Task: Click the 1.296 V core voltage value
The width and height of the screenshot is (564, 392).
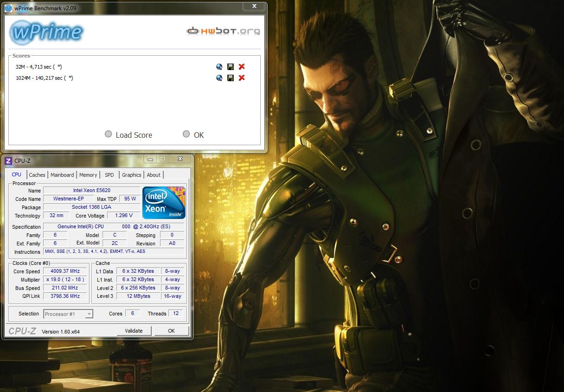Action: (x=123, y=216)
